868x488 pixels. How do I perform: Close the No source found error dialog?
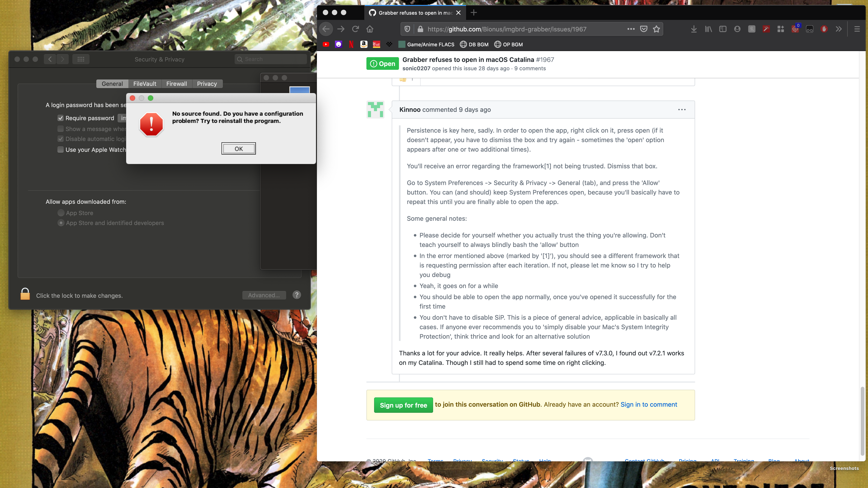tap(132, 98)
